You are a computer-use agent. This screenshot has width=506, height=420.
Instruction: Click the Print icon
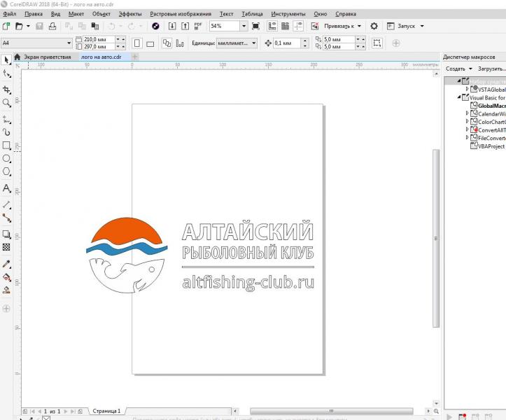[52, 26]
